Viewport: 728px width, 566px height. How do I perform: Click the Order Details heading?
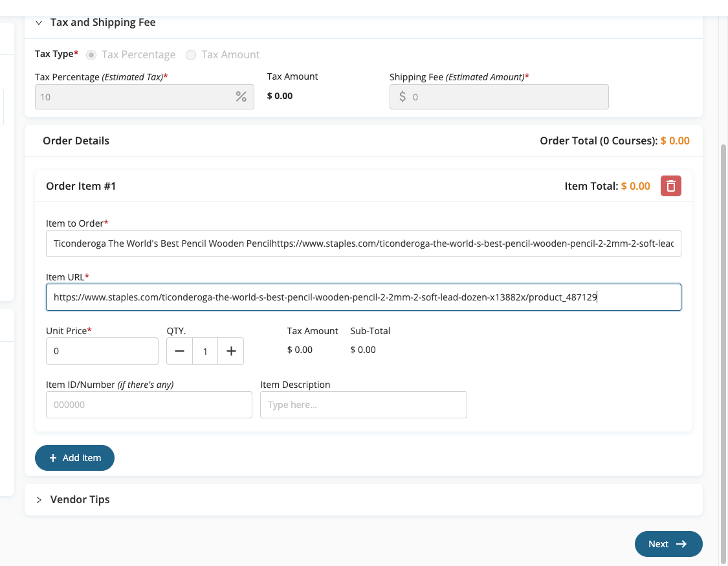(x=76, y=141)
